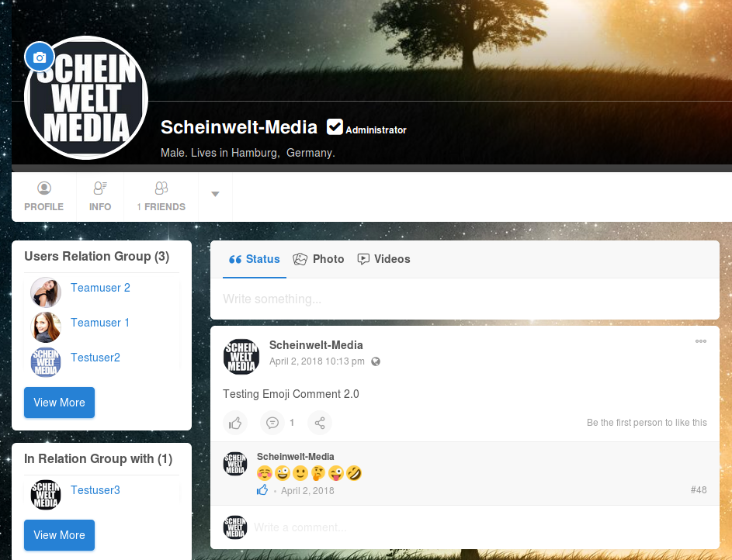
Task: Click the verified checkmark badge beside Administrator
Action: (335, 127)
